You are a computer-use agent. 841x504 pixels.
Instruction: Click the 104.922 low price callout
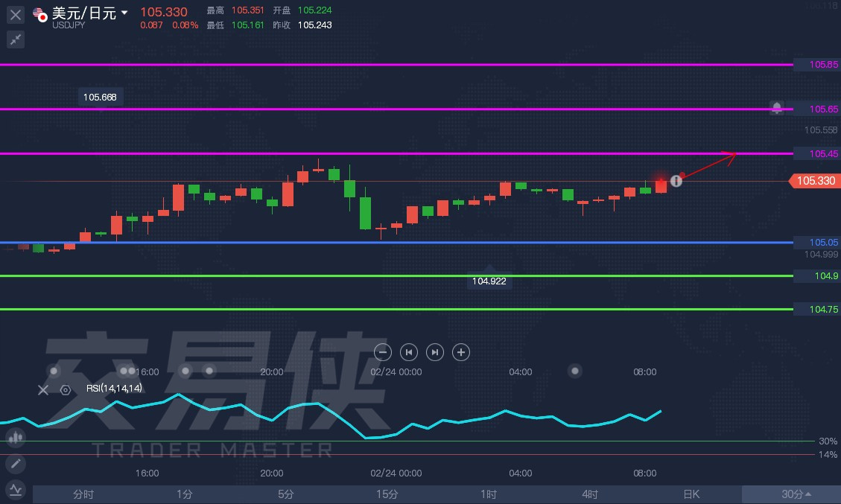click(x=489, y=281)
